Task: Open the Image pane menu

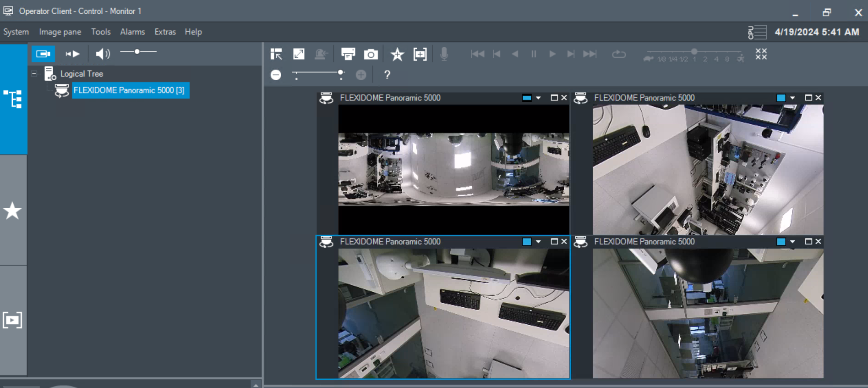Action: click(60, 32)
